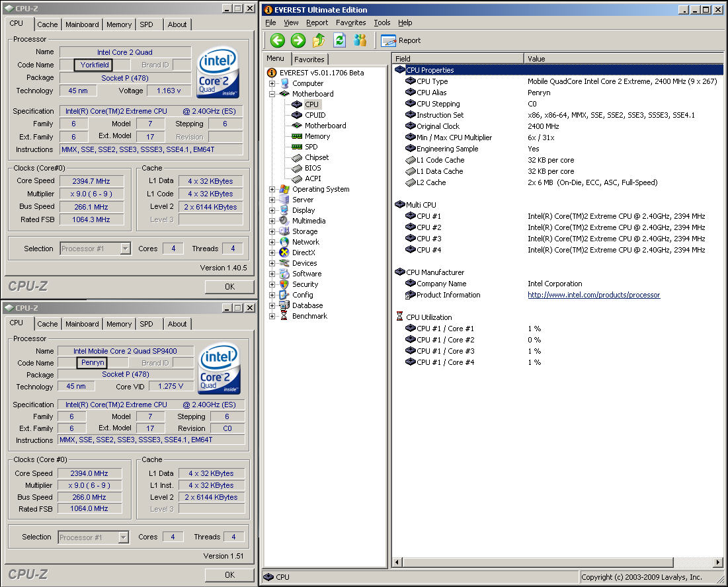The image size is (728, 587).
Task: Expand the Computer tree node
Action: [x=272, y=83]
